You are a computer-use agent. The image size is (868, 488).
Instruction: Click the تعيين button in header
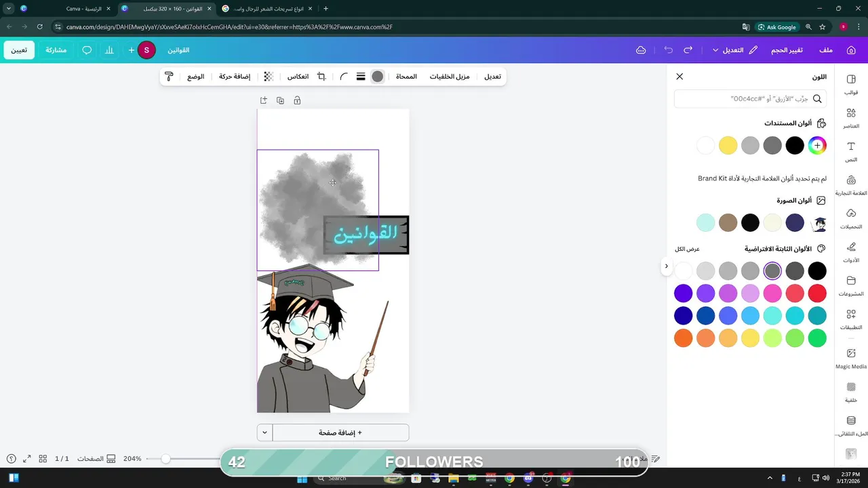pyautogui.click(x=19, y=50)
